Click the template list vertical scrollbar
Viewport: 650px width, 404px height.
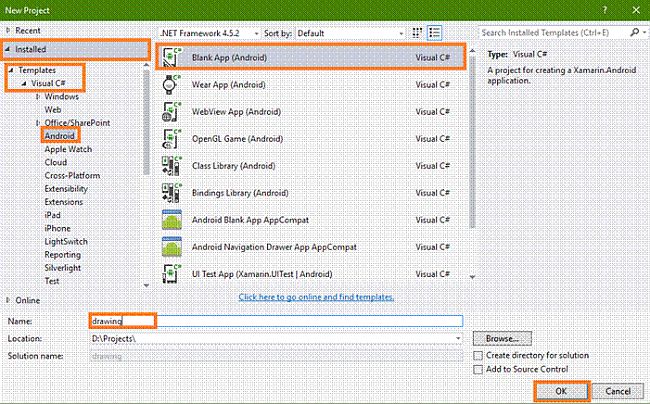click(x=472, y=142)
